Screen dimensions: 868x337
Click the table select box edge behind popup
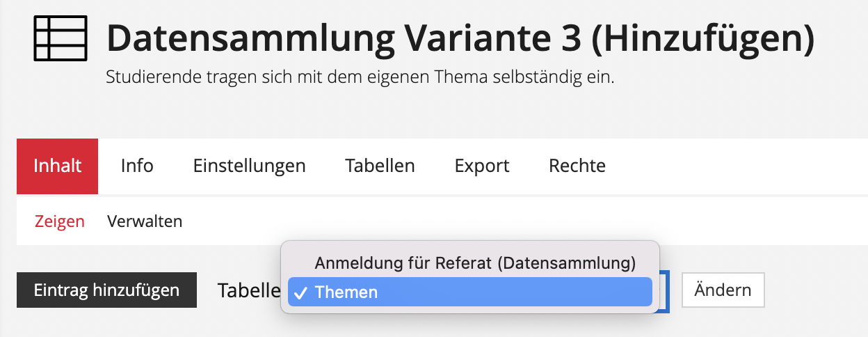coord(665,291)
